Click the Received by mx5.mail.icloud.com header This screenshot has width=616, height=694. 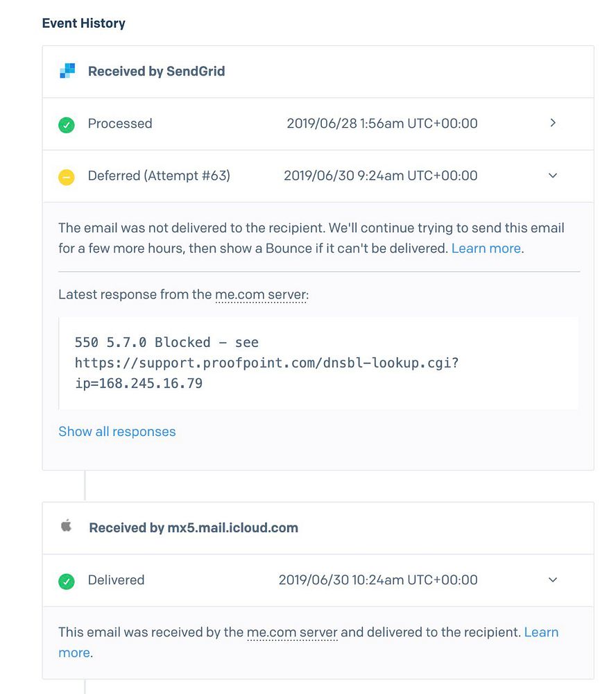click(x=194, y=527)
